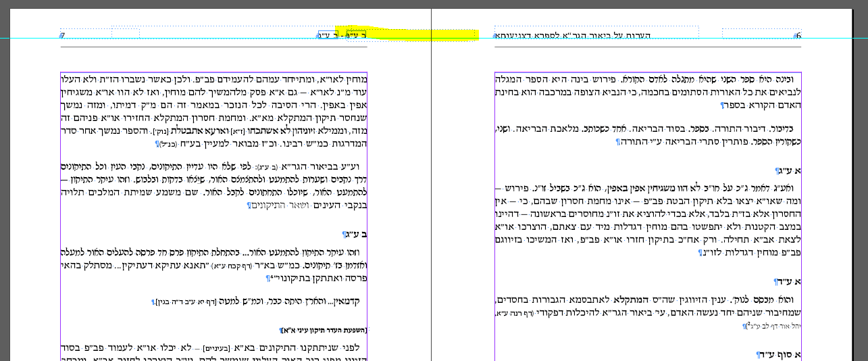The width and height of the screenshot is (868, 361).
Task: Click page number 6 in the header
Action: 798,36
